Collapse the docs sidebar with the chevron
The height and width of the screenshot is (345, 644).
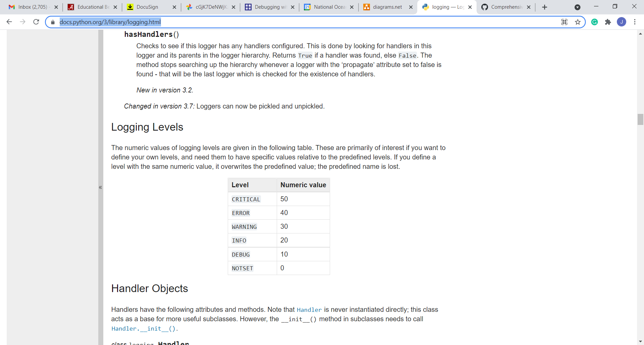[x=100, y=187]
